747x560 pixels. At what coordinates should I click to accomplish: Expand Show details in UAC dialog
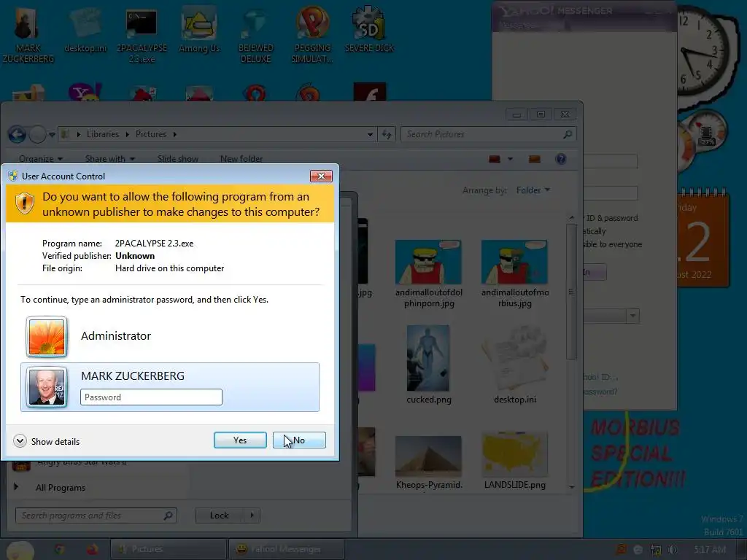click(x=47, y=441)
